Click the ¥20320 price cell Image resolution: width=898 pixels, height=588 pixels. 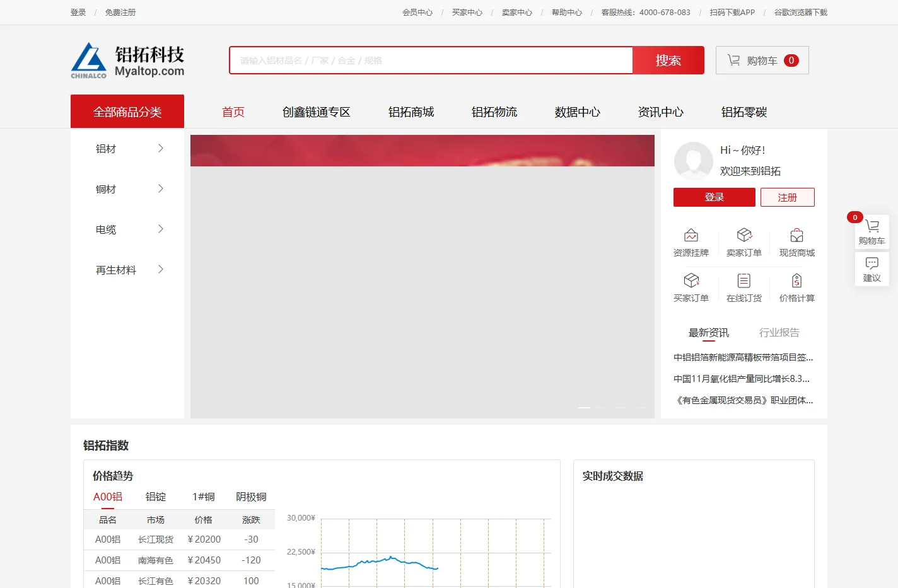[204, 581]
